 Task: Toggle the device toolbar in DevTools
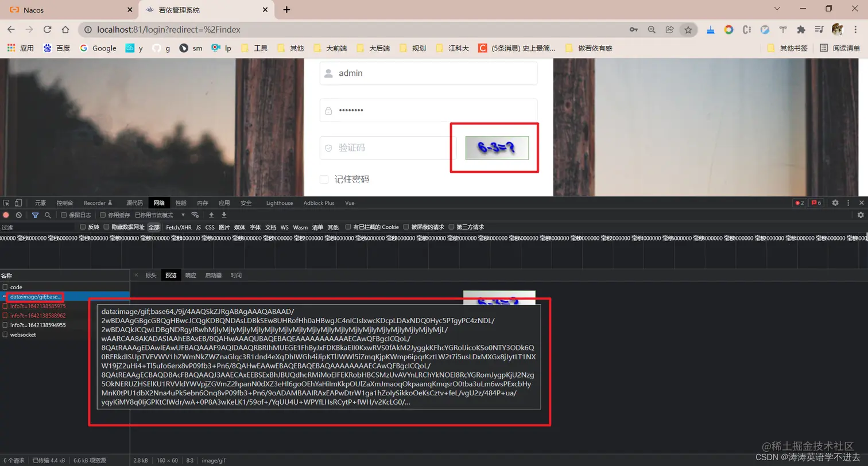pos(18,203)
